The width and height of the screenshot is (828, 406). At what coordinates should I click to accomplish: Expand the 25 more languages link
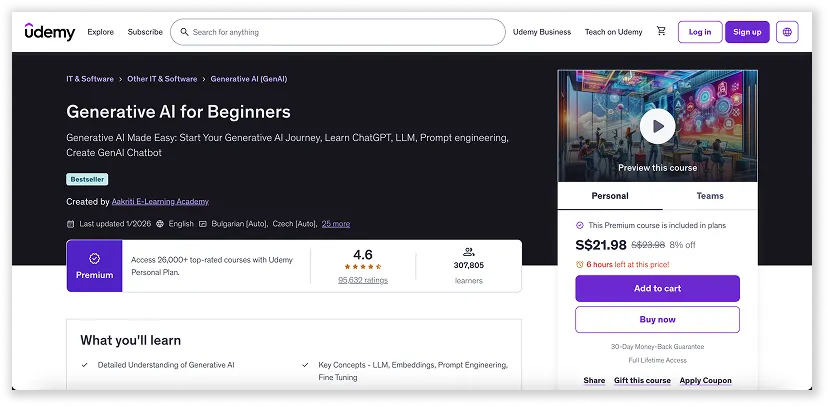click(336, 224)
